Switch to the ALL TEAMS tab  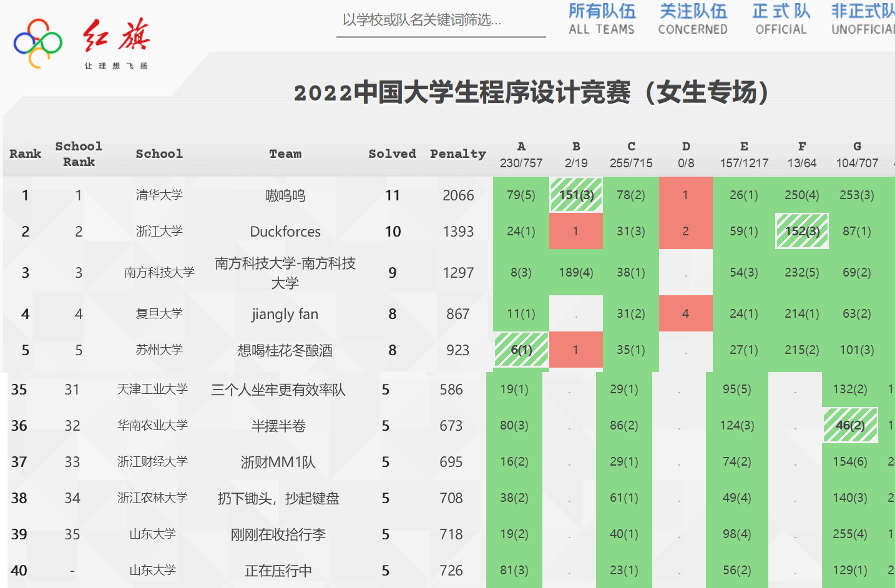pos(601,19)
